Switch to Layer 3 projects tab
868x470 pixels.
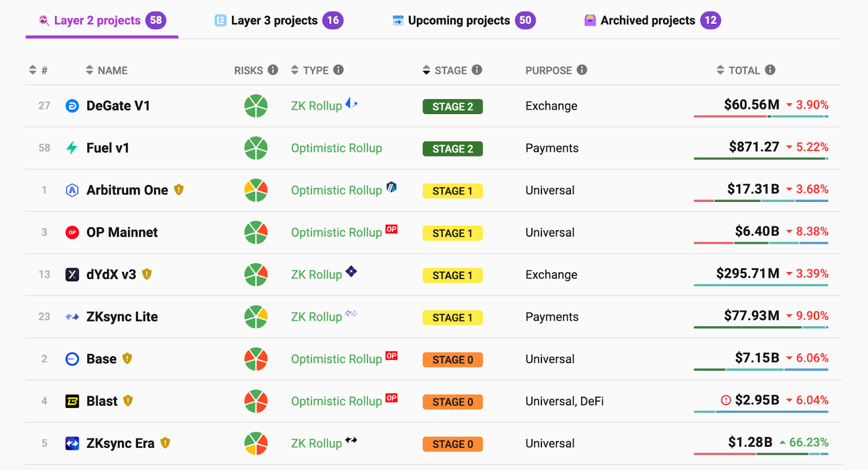[279, 21]
